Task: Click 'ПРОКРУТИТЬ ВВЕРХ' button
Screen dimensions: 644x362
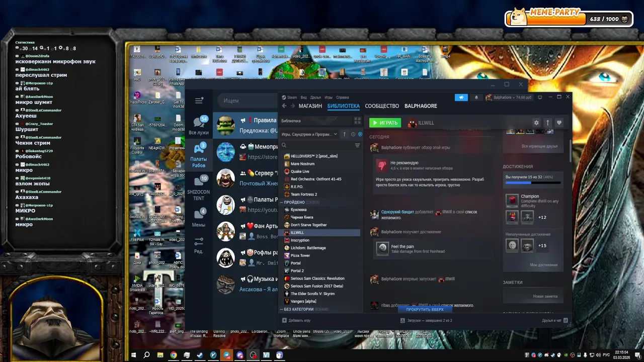Action: [425, 310]
